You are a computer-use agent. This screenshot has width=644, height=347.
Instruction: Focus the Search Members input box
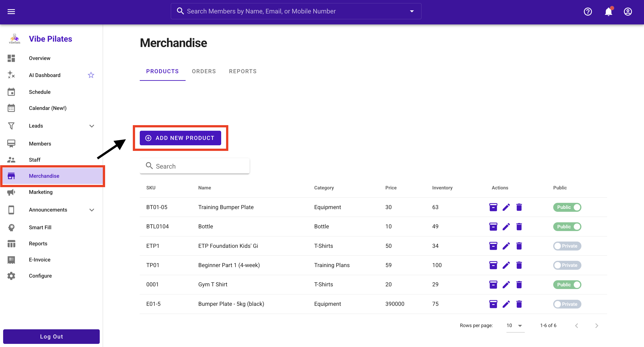(296, 11)
